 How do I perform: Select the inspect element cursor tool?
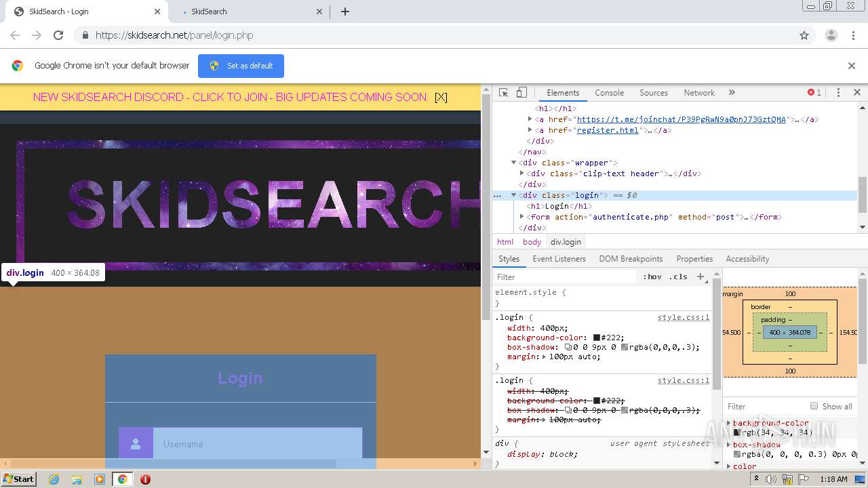click(x=503, y=93)
